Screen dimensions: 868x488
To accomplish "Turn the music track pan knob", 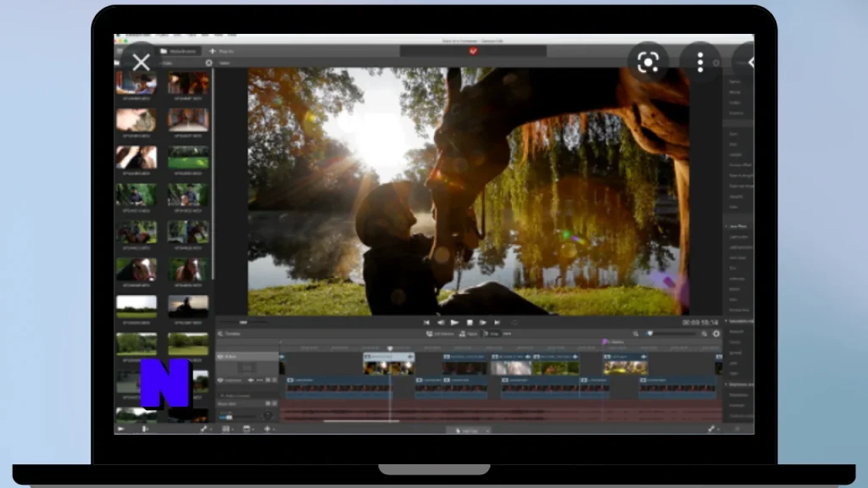I will pos(268,415).
